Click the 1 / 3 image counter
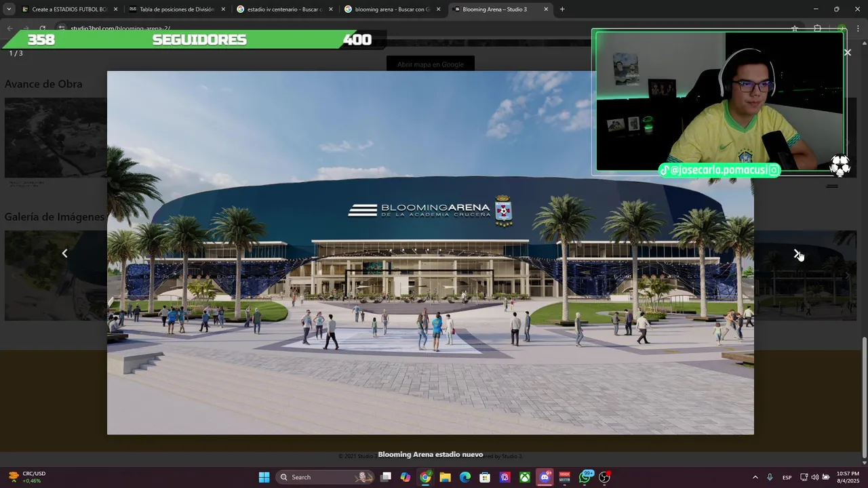This screenshot has width=868, height=488. tap(16, 53)
